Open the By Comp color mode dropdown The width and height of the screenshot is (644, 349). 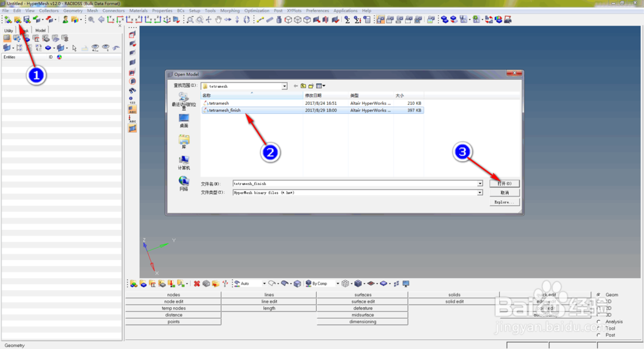click(x=337, y=284)
